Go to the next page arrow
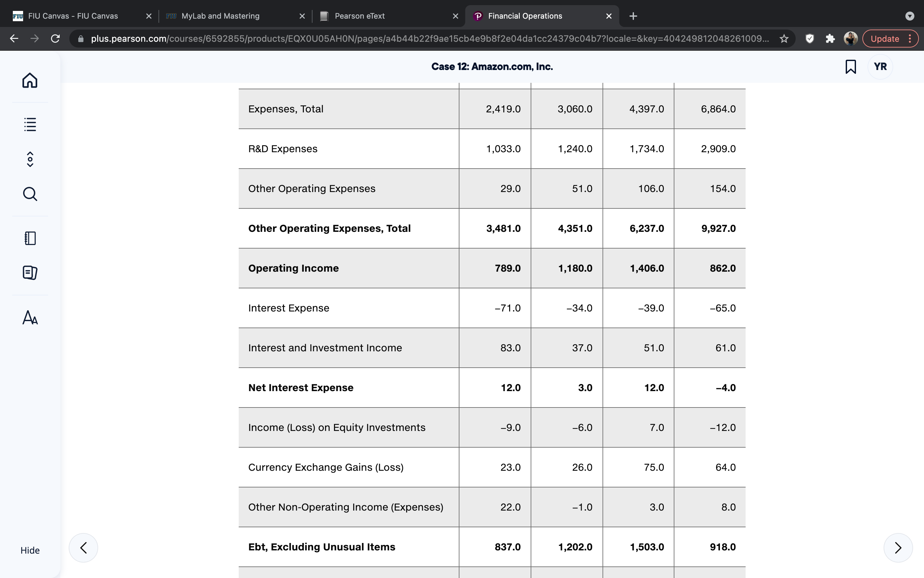Viewport: 924px width, 578px height. point(898,547)
